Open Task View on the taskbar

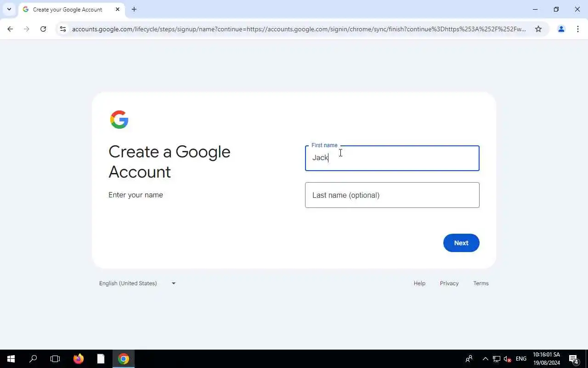pyautogui.click(x=55, y=359)
